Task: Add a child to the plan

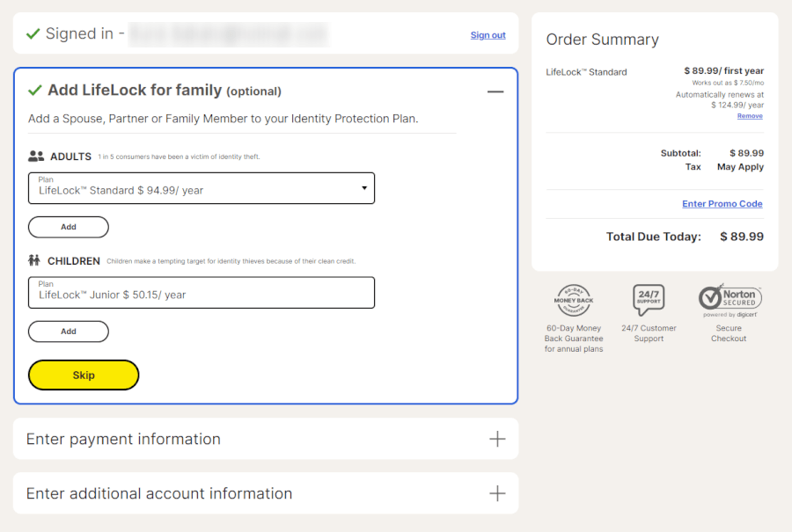Action: (69, 332)
